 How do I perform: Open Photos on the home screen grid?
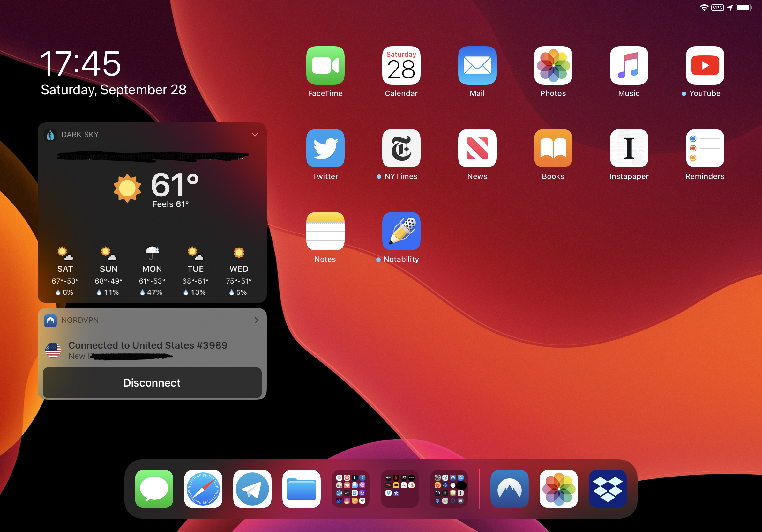(x=553, y=65)
